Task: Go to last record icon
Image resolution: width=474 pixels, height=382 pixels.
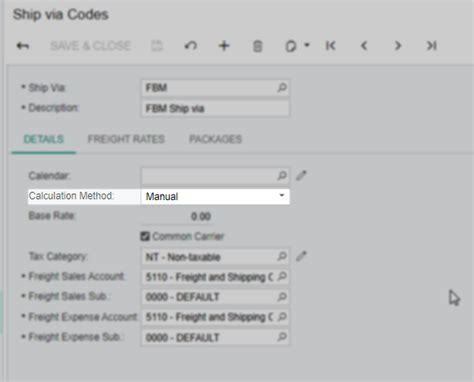Action: point(432,46)
